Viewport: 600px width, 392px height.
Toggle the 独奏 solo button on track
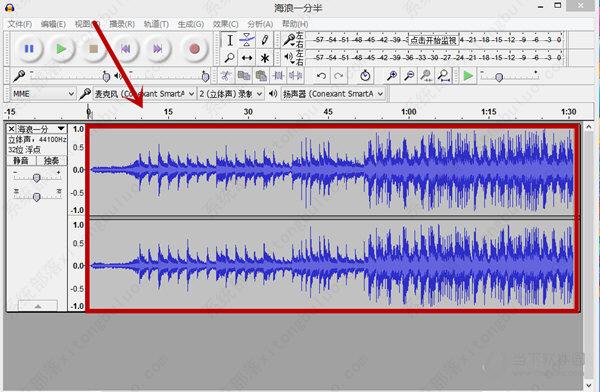pos(51,160)
